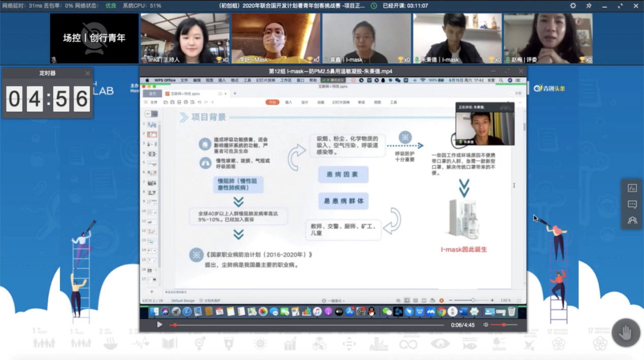Screen dimensions: 644x360
Task: Open the 文件 dropdown in WPS toolbar
Action: (x=153, y=102)
